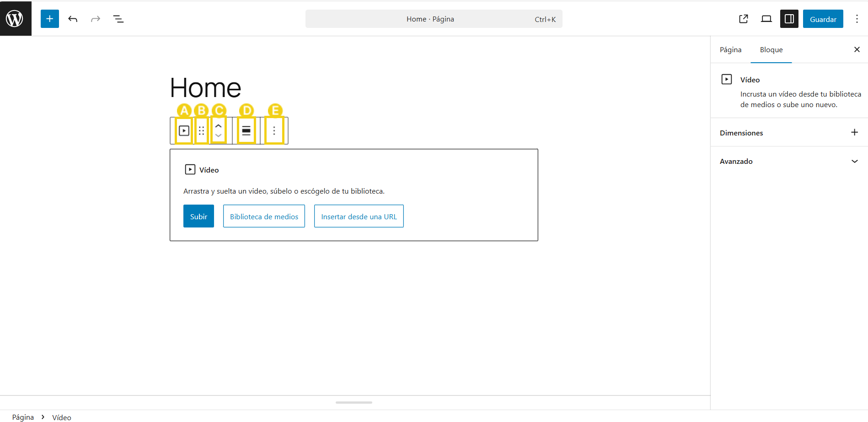Image resolution: width=868 pixels, height=422 pixels.
Task: Click the WordPress logo icon
Action: pyautogui.click(x=15, y=19)
